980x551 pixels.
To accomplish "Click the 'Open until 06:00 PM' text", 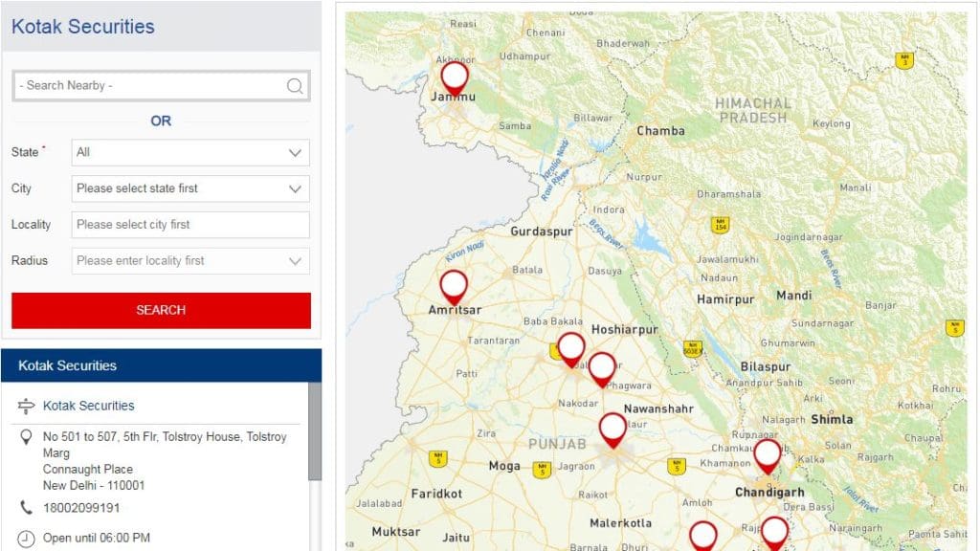I will (x=97, y=538).
